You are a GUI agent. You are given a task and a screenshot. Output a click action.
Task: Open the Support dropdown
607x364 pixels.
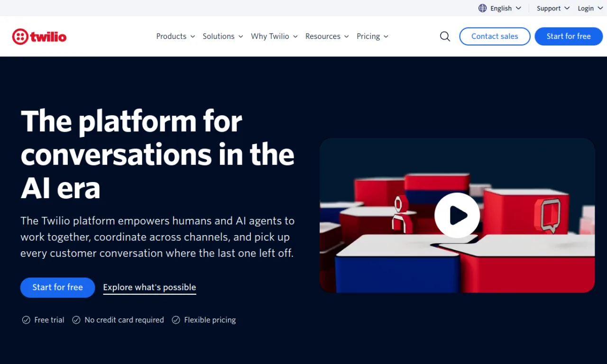pos(553,8)
